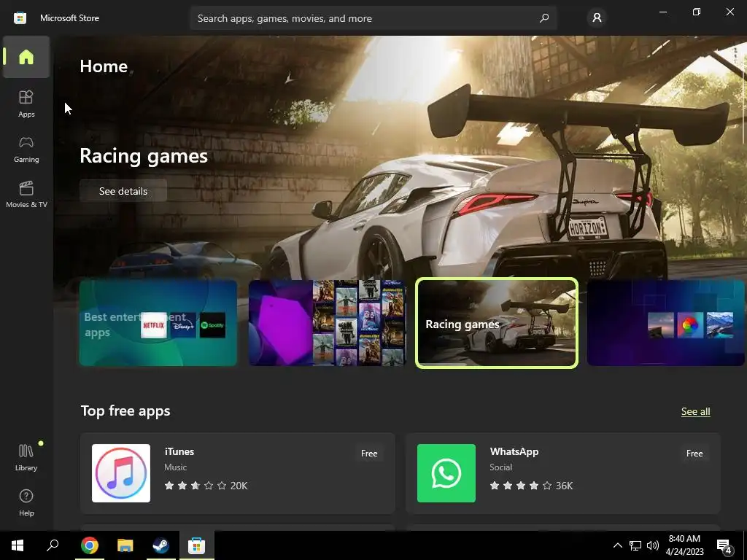Minimize the Microsoft Store window
Image resolution: width=747 pixels, height=560 pixels.
pos(662,12)
